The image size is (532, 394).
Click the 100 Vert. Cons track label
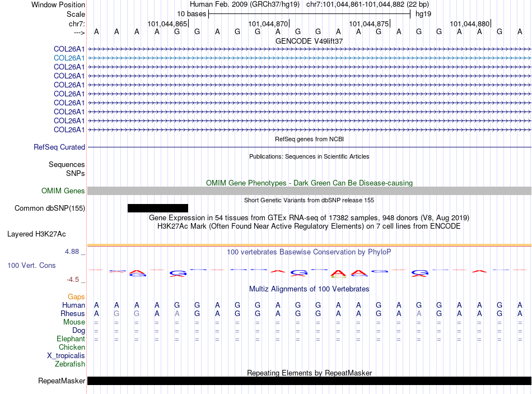pyautogui.click(x=31, y=265)
